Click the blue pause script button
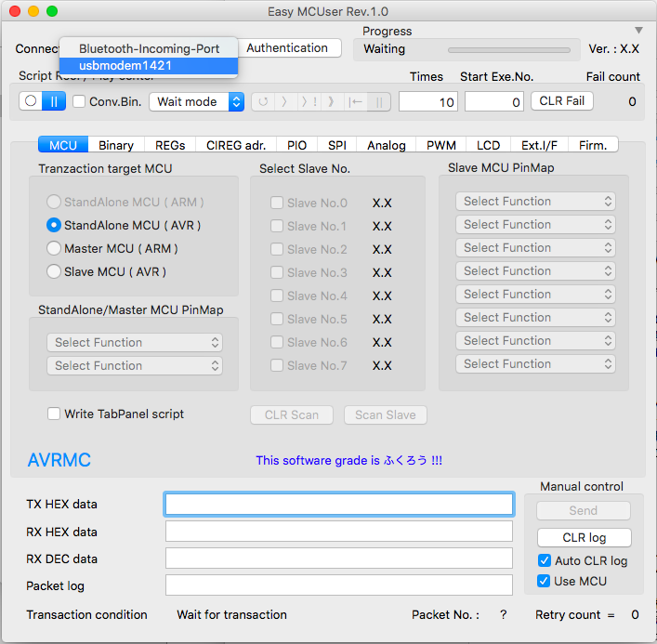The width and height of the screenshot is (657, 644). [54, 101]
